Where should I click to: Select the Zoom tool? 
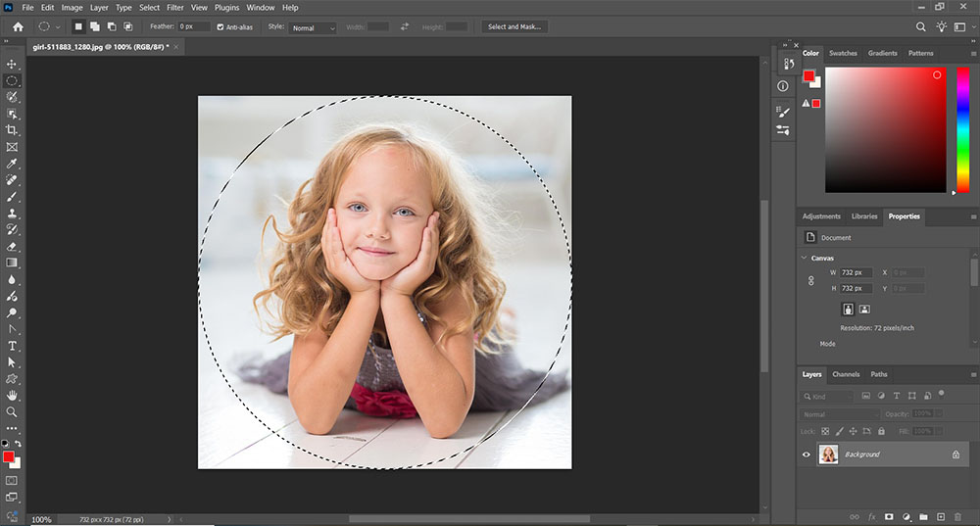12,411
